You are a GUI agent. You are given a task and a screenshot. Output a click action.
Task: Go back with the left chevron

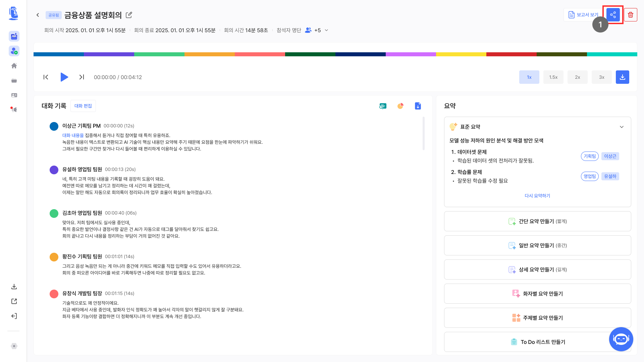click(x=38, y=15)
